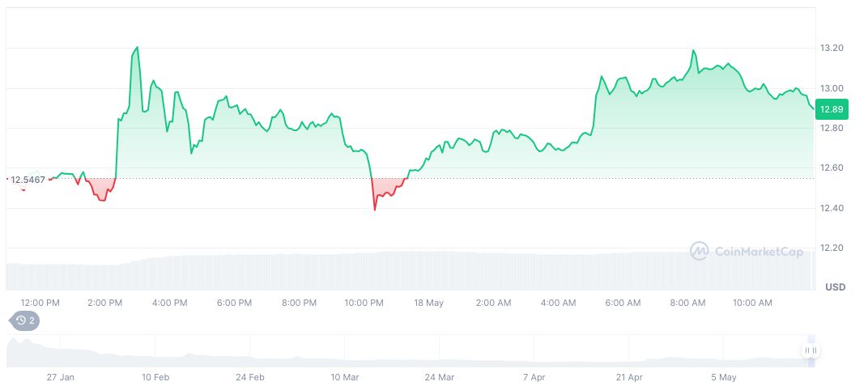Viewport: 868px width, 386px height.
Task: Click the 12:00 PM time axis label
Action: coord(40,303)
